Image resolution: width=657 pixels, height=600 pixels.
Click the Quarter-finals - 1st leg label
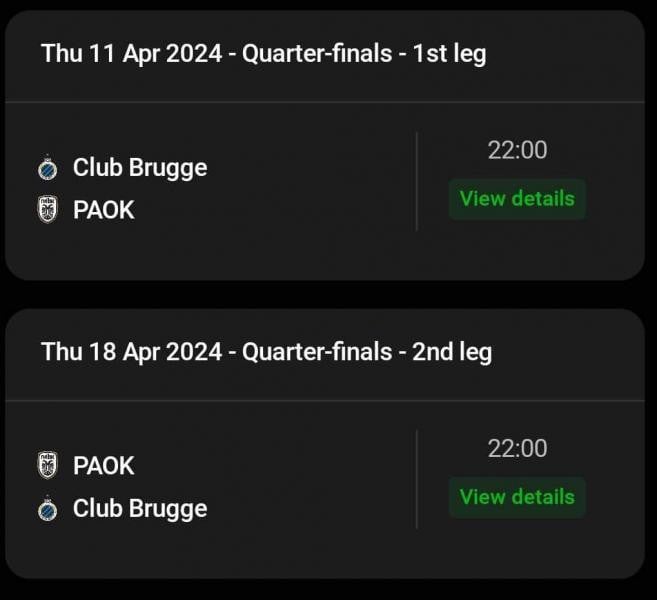364,54
